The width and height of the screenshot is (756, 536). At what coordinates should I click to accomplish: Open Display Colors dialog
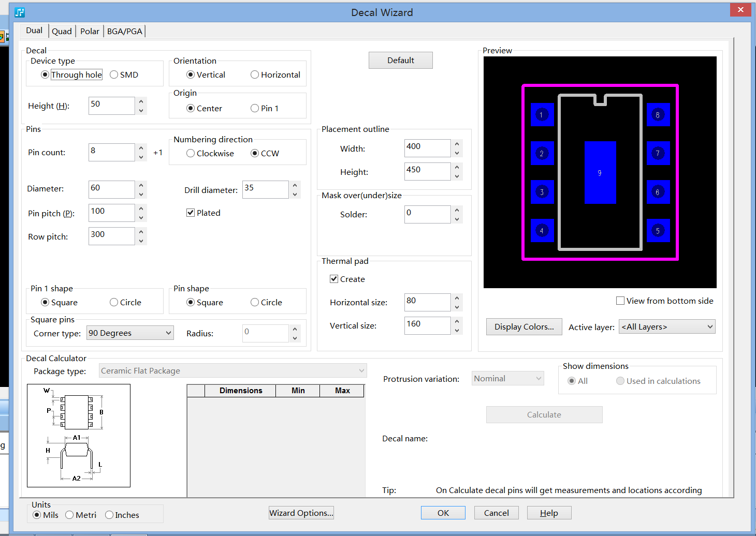pos(524,326)
